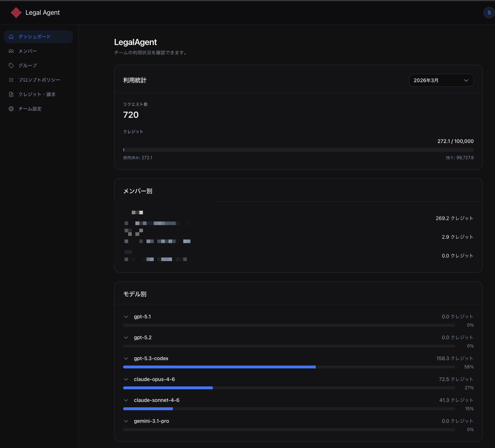Click the 72.5 クレジット value
495x448 pixels.
coord(456,379)
